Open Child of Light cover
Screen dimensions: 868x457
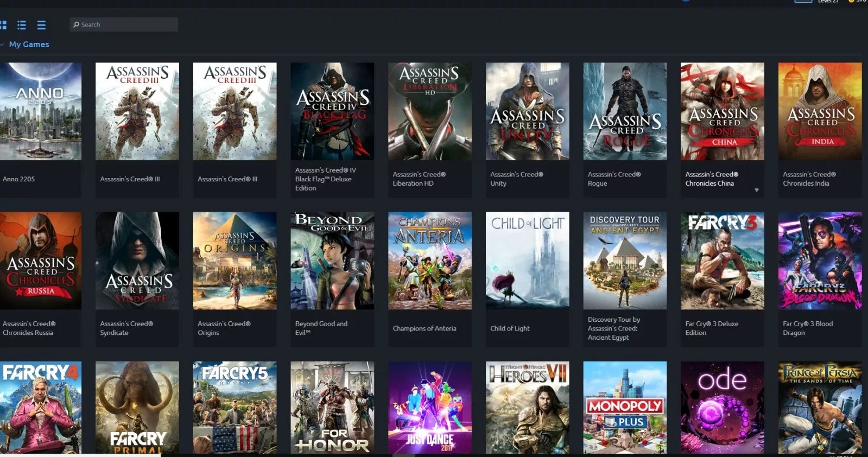[528, 261]
